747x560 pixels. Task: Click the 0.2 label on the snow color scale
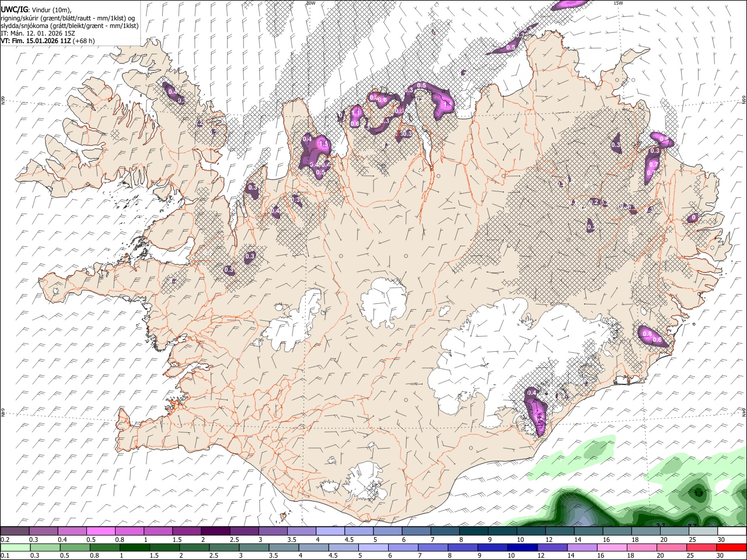tap(4, 540)
